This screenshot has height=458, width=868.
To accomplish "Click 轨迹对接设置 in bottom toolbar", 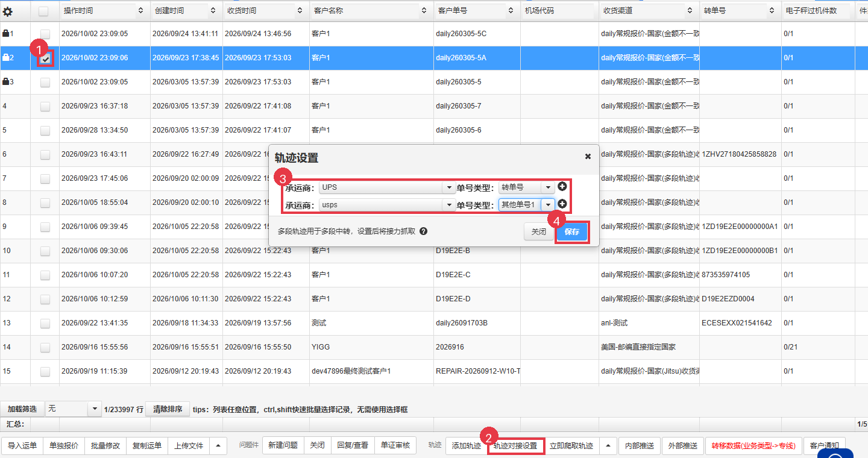I will point(515,446).
